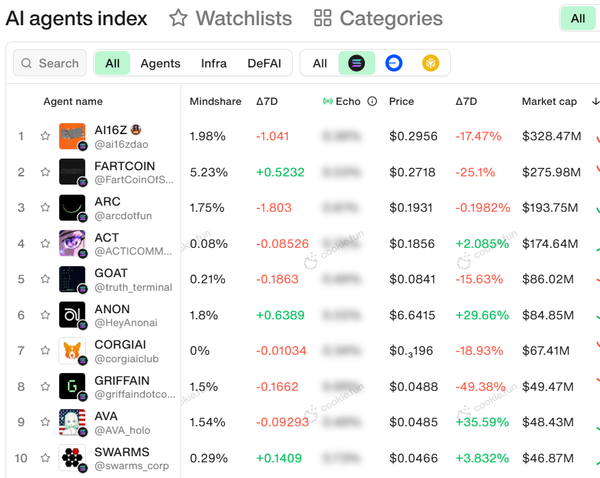Filter by Solana chain icon

[357, 63]
